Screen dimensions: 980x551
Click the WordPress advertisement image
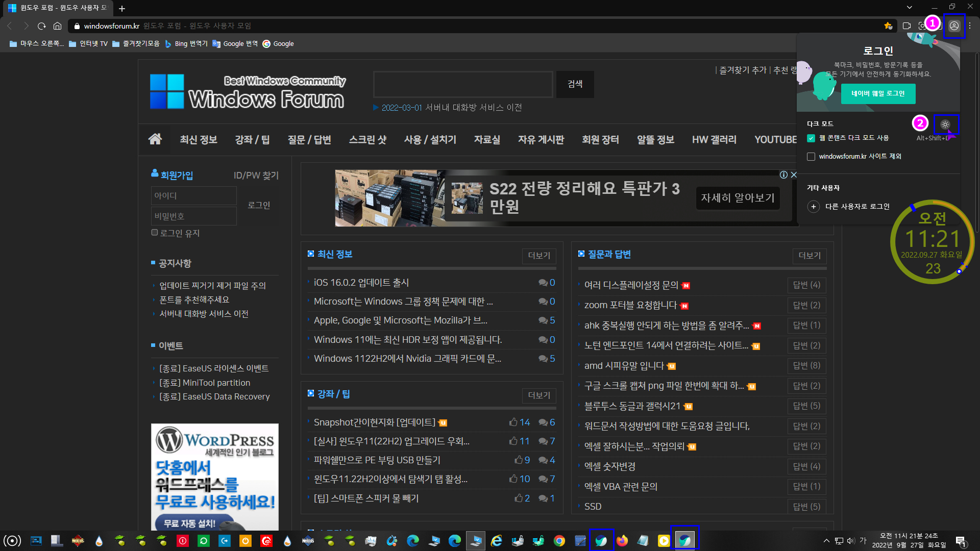(215, 477)
